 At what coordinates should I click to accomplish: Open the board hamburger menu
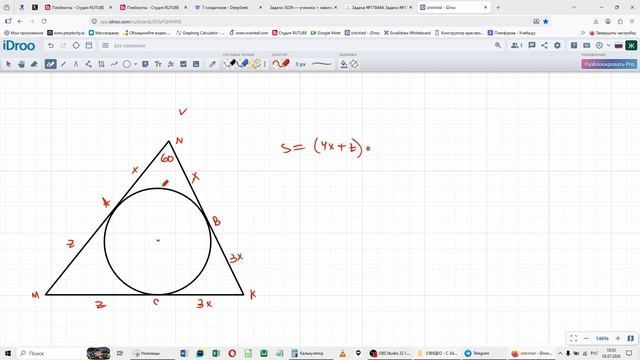click(105, 46)
